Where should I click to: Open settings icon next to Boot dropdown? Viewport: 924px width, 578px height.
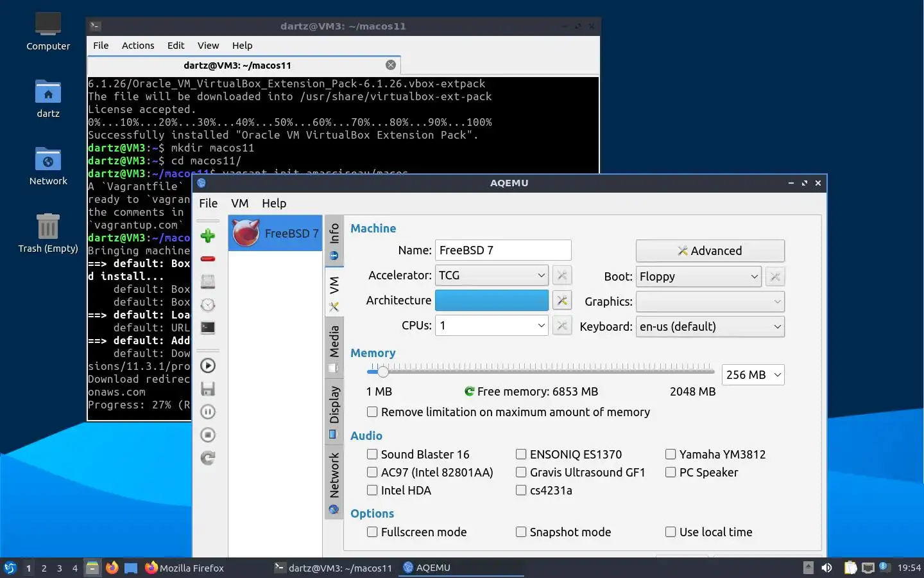click(x=775, y=277)
